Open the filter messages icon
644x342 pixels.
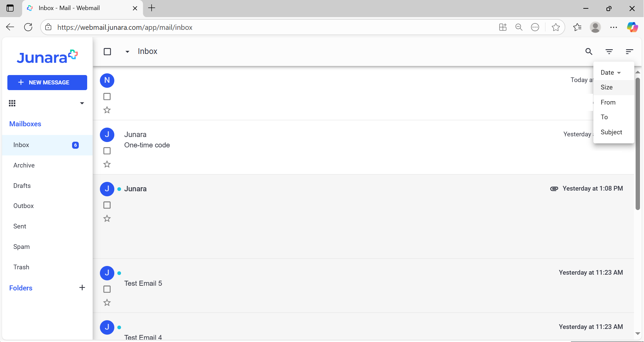point(609,52)
